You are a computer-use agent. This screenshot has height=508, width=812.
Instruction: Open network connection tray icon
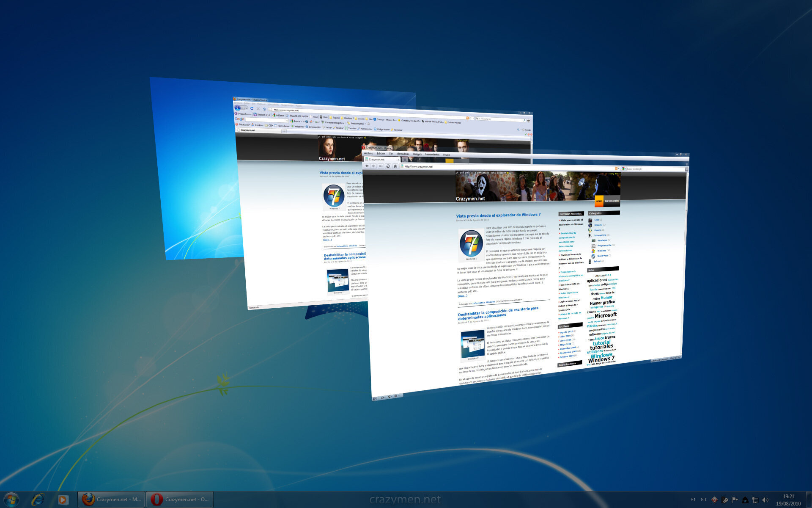click(755, 500)
